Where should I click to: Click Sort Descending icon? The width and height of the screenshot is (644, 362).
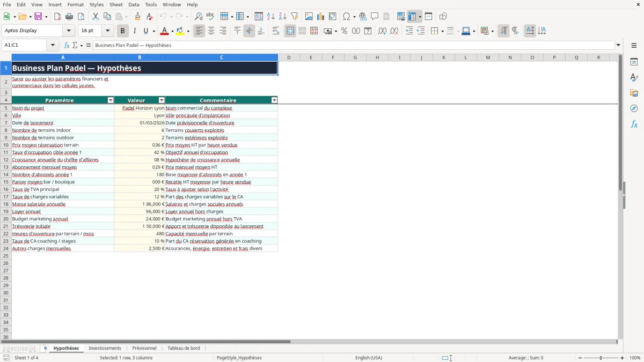pyautogui.click(x=282, y=17)
